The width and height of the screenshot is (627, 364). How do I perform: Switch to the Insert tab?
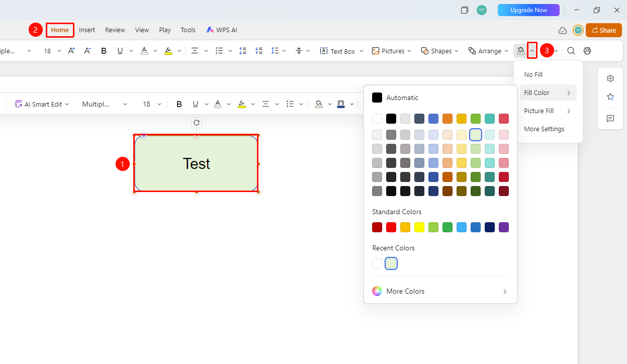(x=87, y=30)
